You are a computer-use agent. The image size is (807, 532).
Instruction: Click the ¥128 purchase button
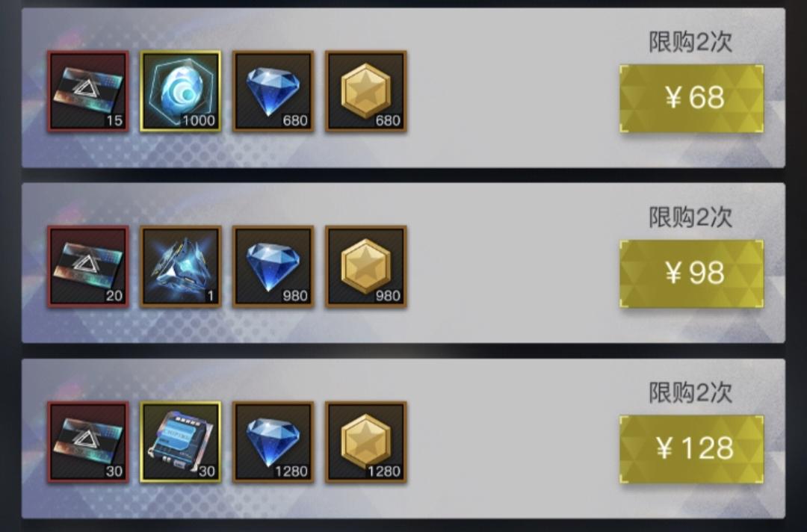pyautogui.click(x=692, y=449)
